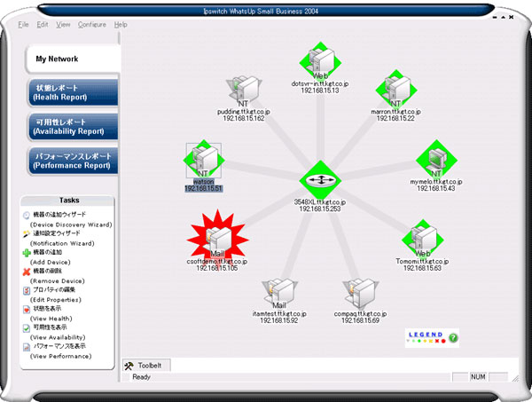Click the csoftdemo.tt.kgt.co.jp hostname label
This screenshot has width=532, height=402.
point(217,262)
